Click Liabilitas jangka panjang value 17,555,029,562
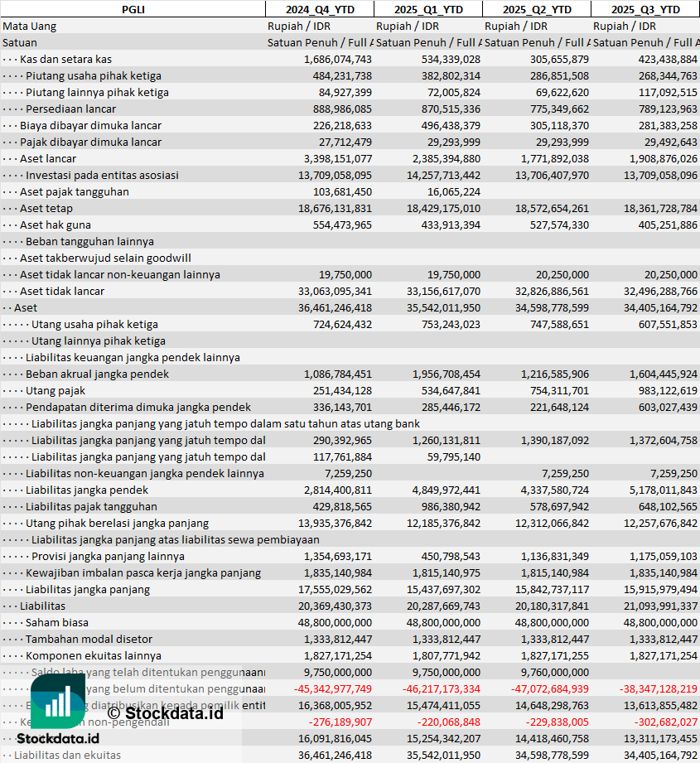This screenshot has height=763, width=700. 336,588
